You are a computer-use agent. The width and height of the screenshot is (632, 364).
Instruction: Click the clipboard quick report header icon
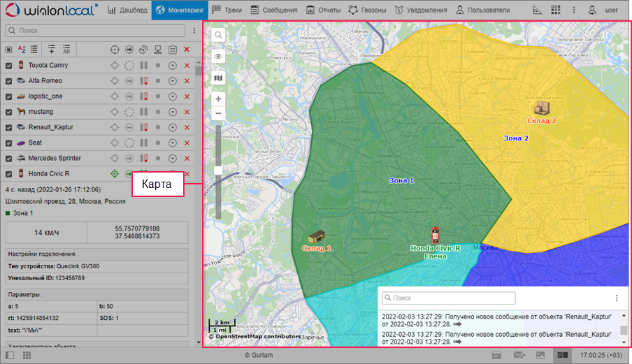(173, 50)
